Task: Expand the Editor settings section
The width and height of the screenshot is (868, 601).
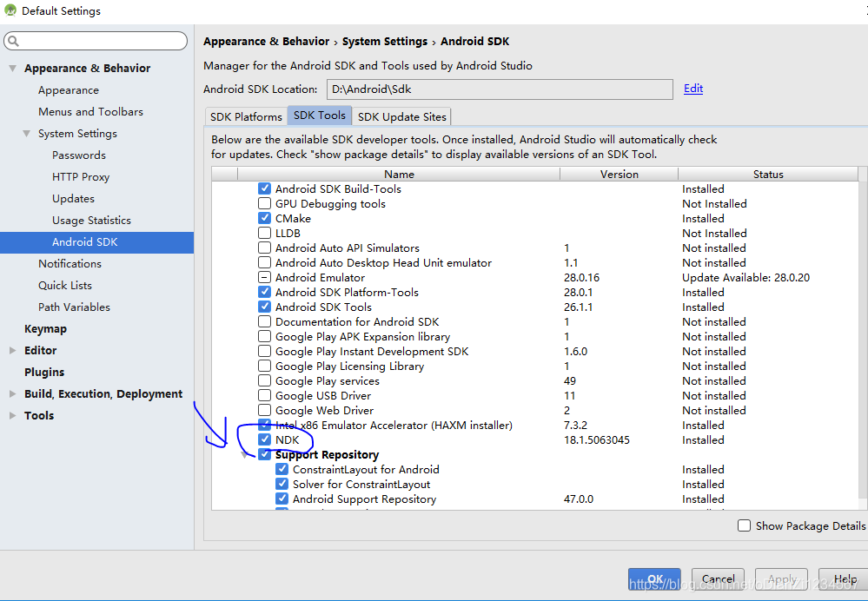Action: 10,350
